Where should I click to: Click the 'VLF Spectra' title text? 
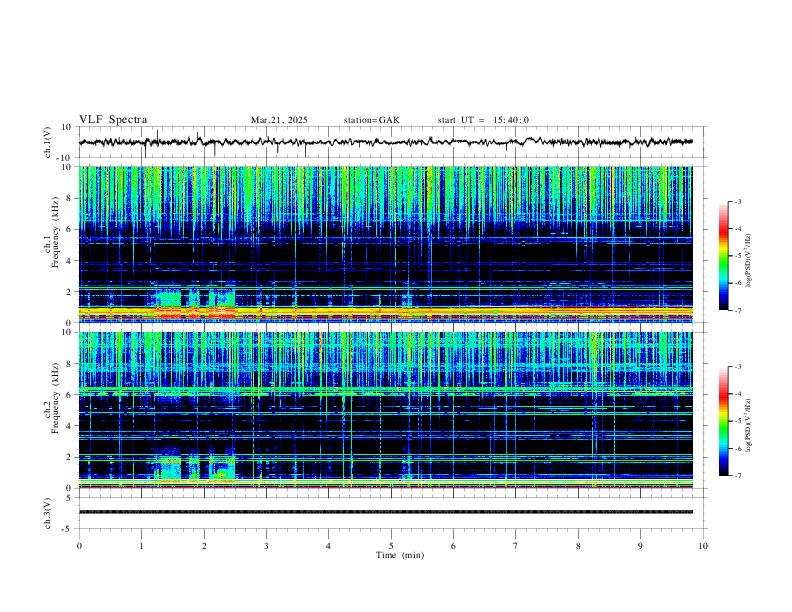point(113,120)
